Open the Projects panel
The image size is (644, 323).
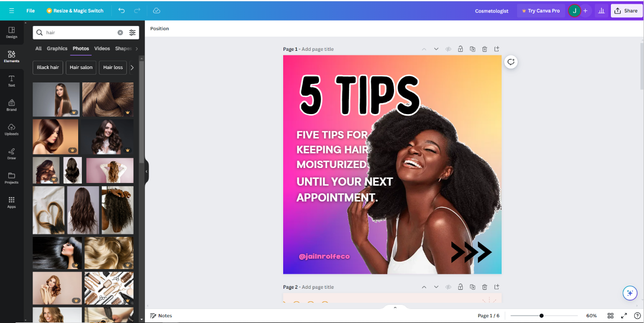click(11, 178)
